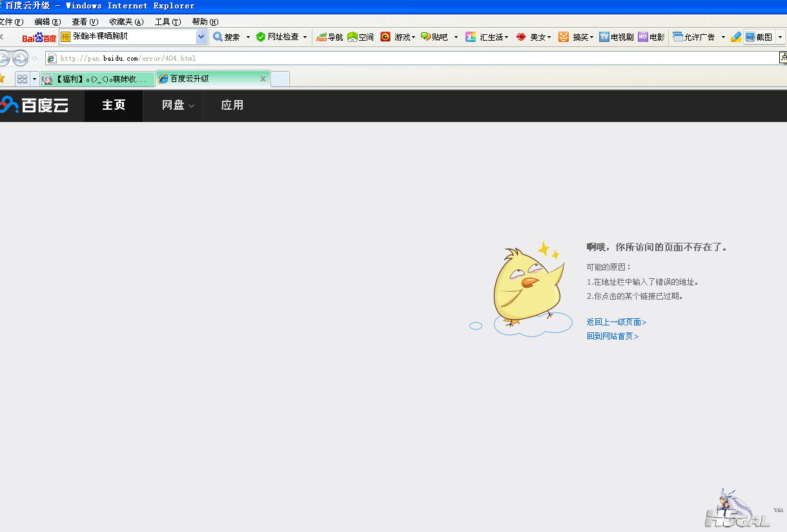
Task: Click the Baidu logo in the toolbar
Action: point(39,37)
